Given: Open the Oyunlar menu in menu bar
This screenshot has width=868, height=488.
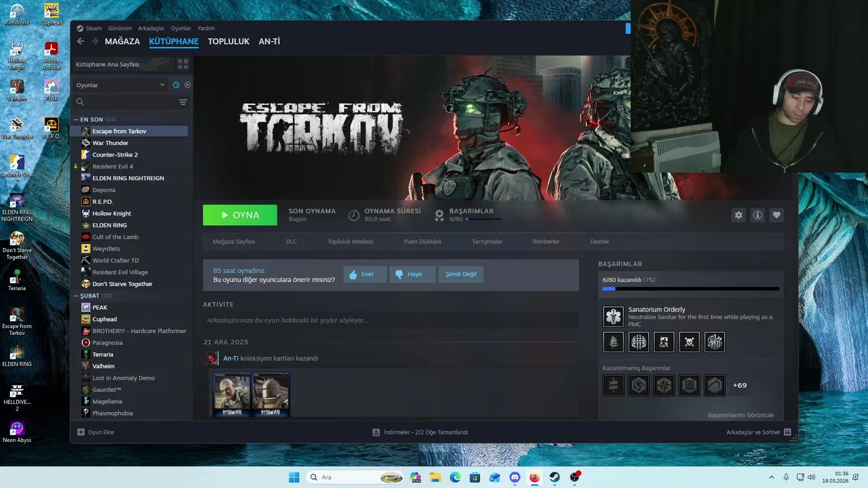Looking at the screenshot, I should (x=181, y=28).
